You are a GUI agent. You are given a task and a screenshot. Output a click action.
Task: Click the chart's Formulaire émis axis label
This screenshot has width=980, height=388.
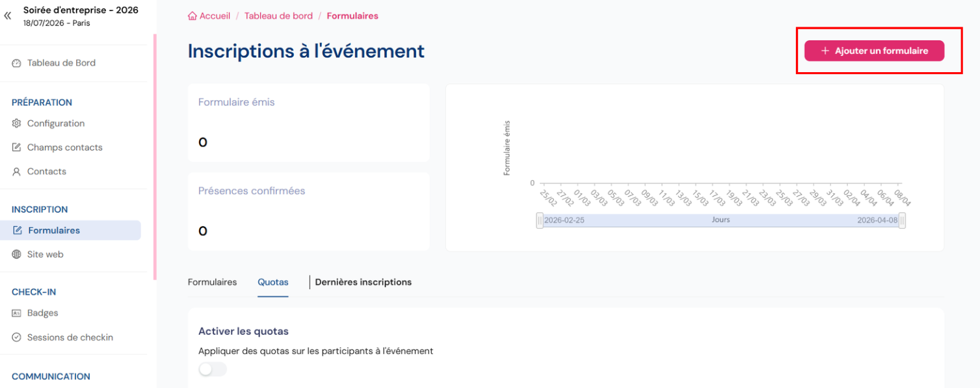507,148
